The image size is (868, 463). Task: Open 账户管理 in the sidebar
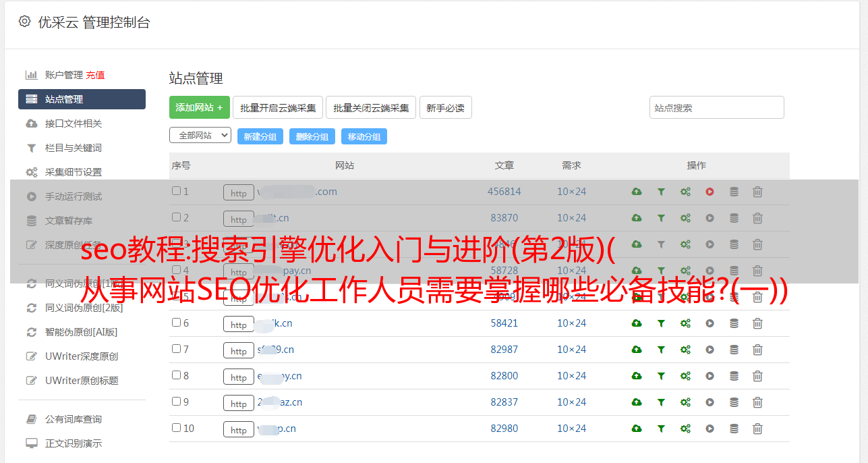click(63, 75)
